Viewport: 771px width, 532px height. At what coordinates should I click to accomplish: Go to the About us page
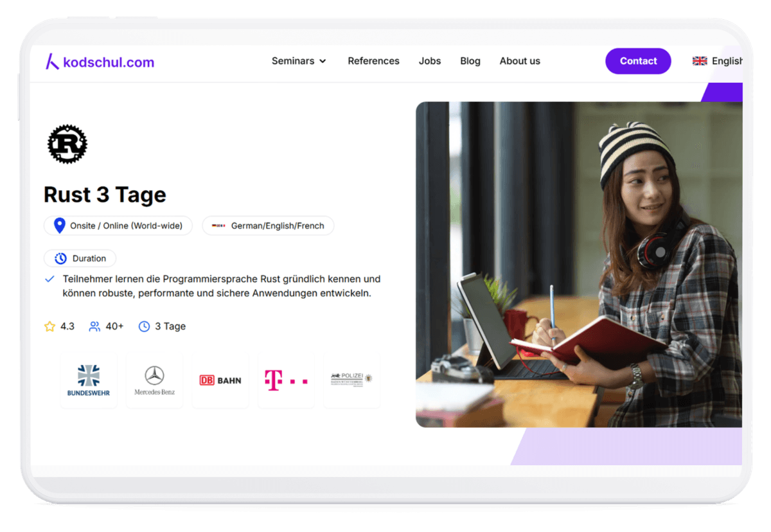(520, 61)
